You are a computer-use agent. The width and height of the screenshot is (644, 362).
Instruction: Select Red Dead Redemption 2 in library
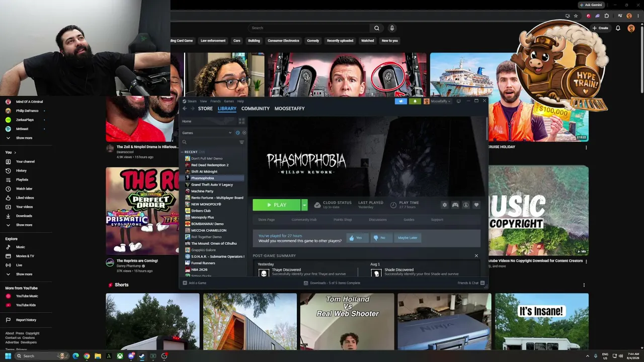(210, 165)
